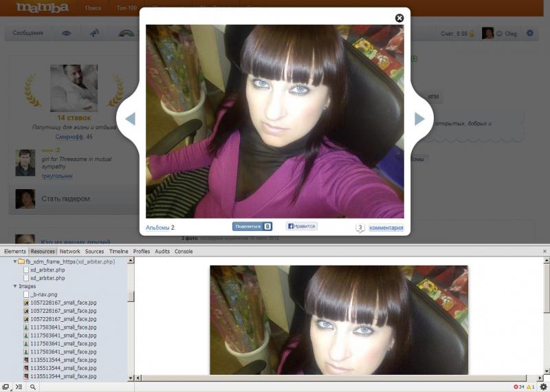Switch to the Network tab in DevTools

click(69, 252)
